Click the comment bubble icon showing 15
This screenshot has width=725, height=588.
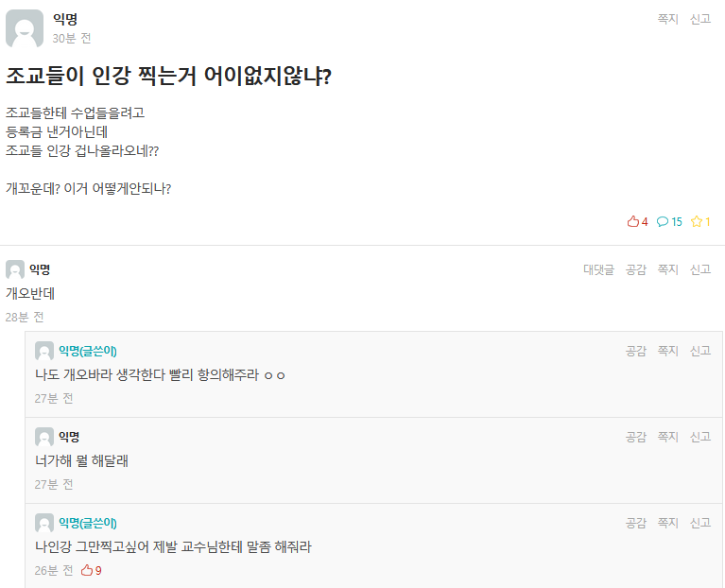(x=663, y=222)
